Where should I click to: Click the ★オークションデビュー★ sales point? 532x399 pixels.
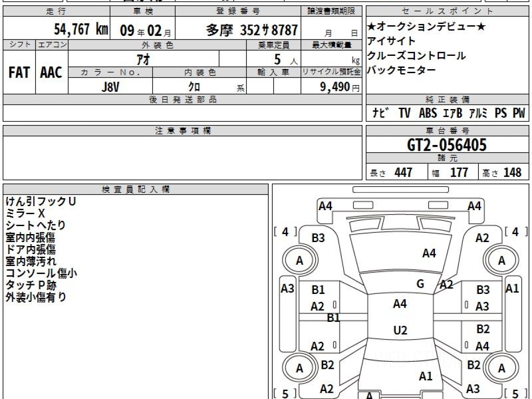[x=426, y=27]
